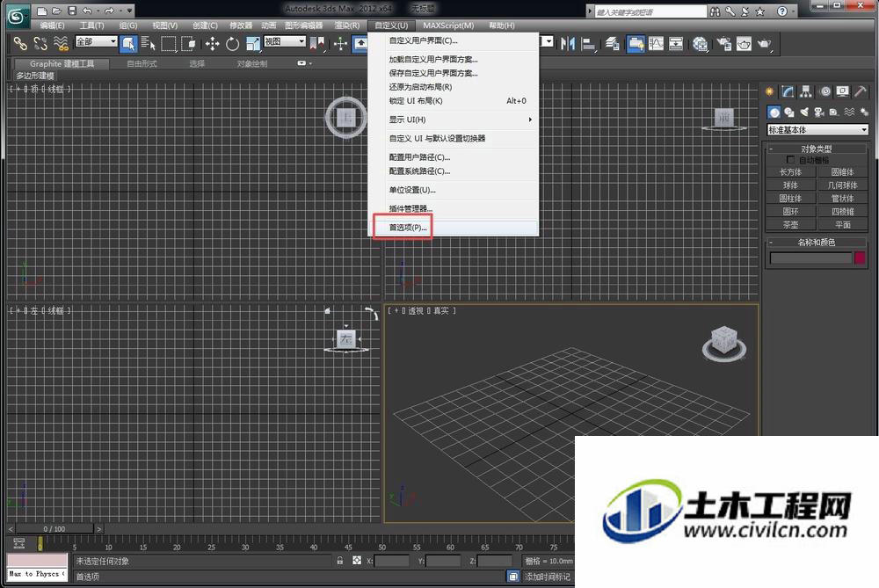The height and width of the screenshot is (588, 879).
Task: Select the Lights category icon
Action: tap(804, 113)
